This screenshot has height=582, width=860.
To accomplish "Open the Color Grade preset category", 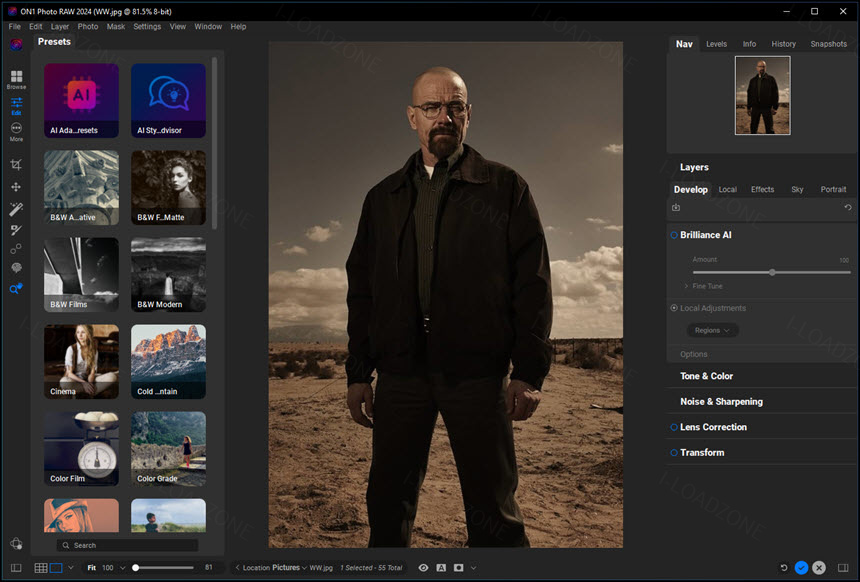I will [x=168, y=449].
